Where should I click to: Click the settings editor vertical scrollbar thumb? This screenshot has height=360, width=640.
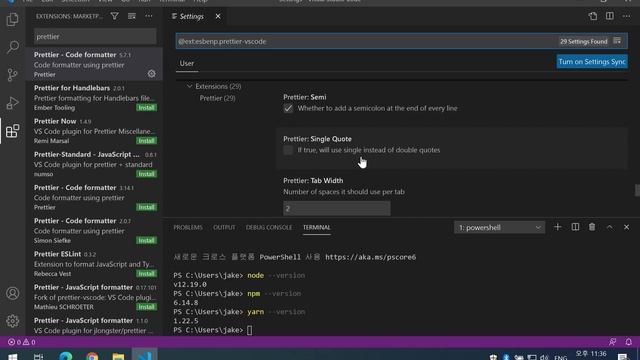tap(637, 190)
